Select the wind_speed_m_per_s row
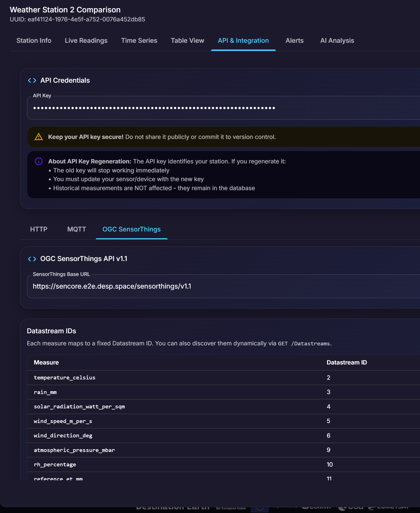Image resolution: width=420 pixels, height=513 pixels. (223, 421)
